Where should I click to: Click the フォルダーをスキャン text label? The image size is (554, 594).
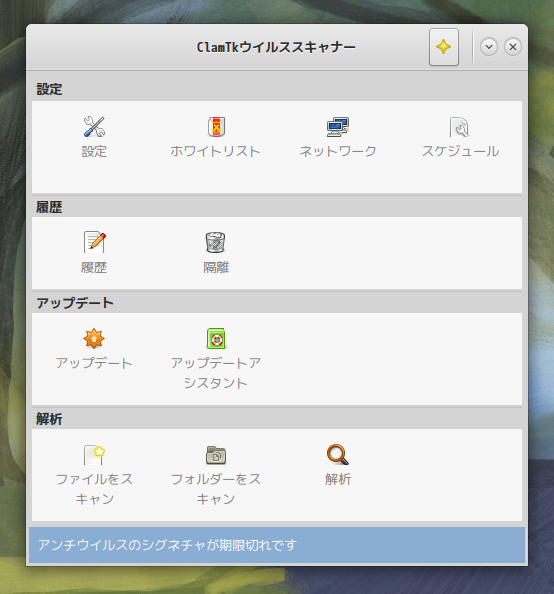pyautogui.click(x=216, y=489)
